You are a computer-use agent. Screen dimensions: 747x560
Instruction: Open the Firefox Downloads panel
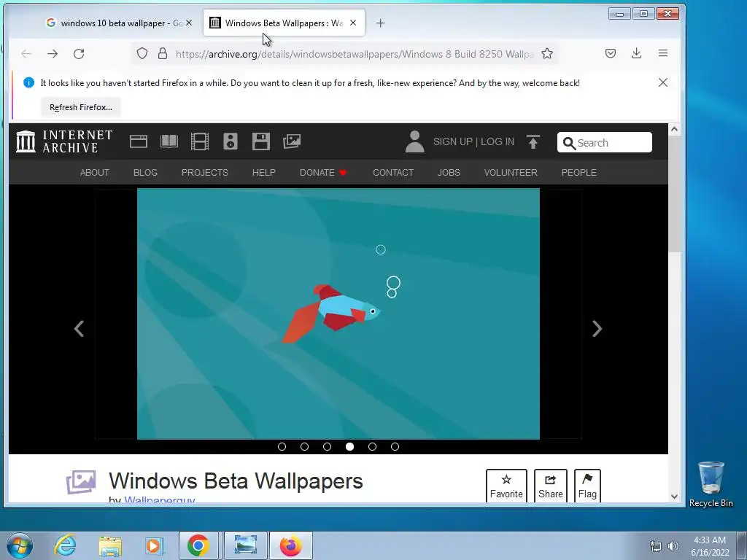(636, 53)
